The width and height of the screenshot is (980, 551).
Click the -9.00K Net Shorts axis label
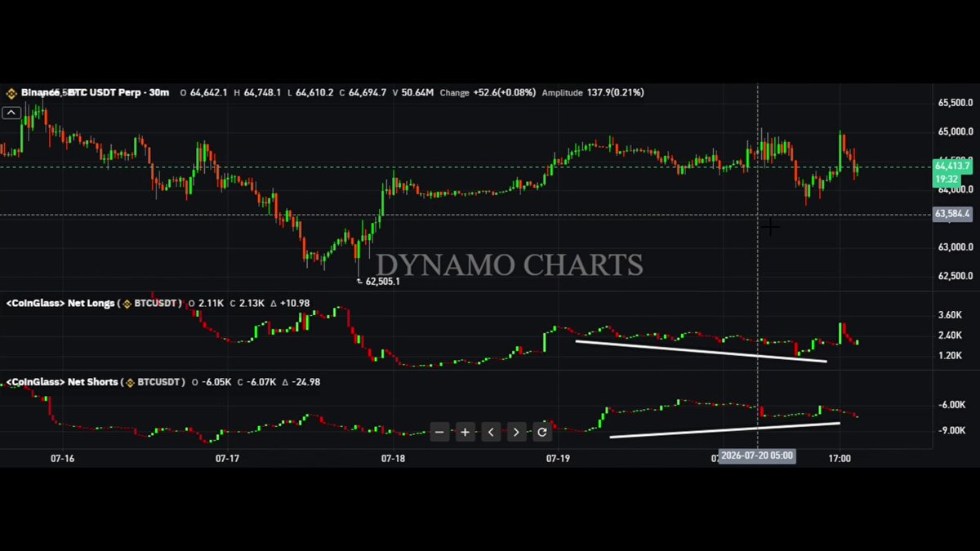(x=951, y=430)
